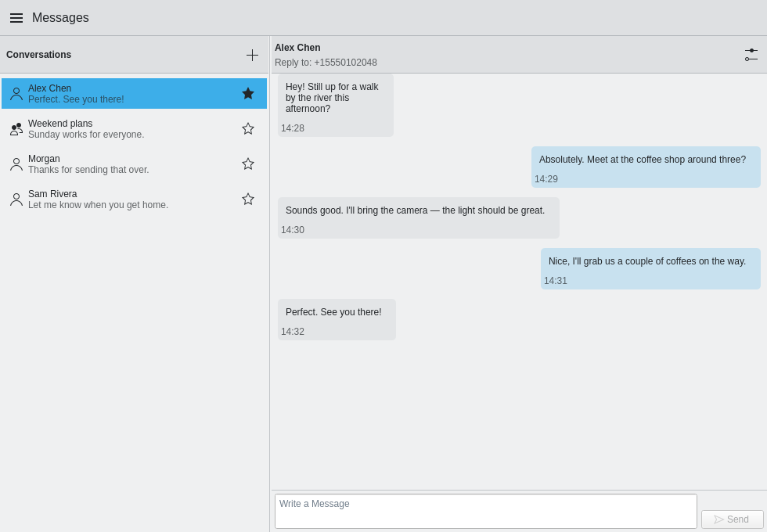Click Reply to: +15550102048 text
The width and height of the screenshot is (767, 532).
pos(326,63)
